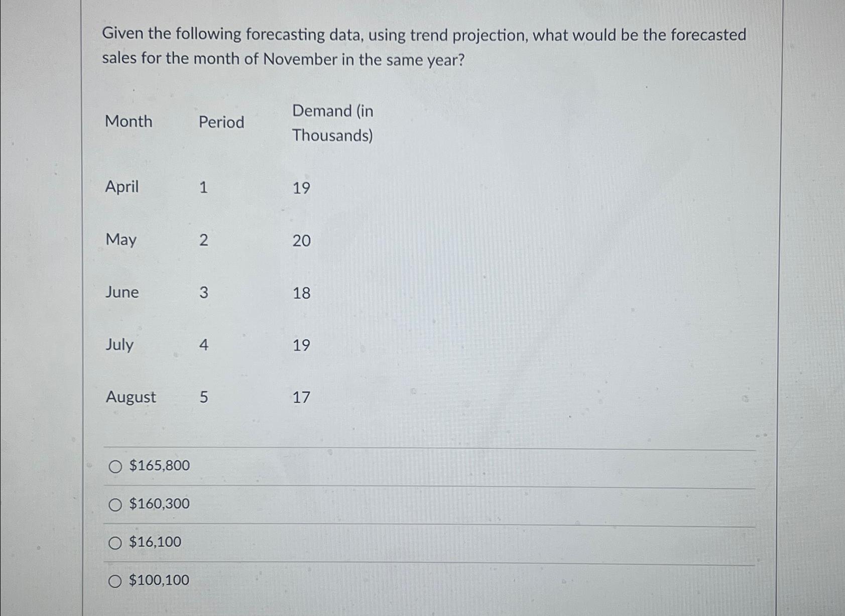This screenshot has height=616, width=845.
Task: Click the demand value 17 for August
Action: [x=301, y=398]
